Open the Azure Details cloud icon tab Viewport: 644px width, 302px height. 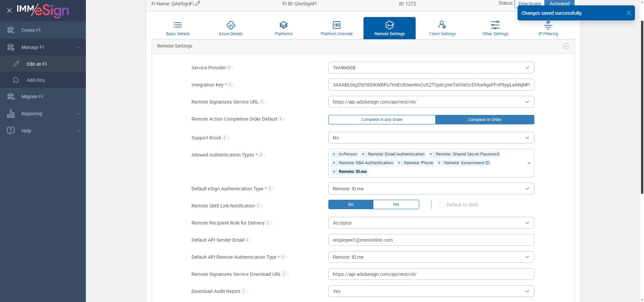[x=231, y=28]
